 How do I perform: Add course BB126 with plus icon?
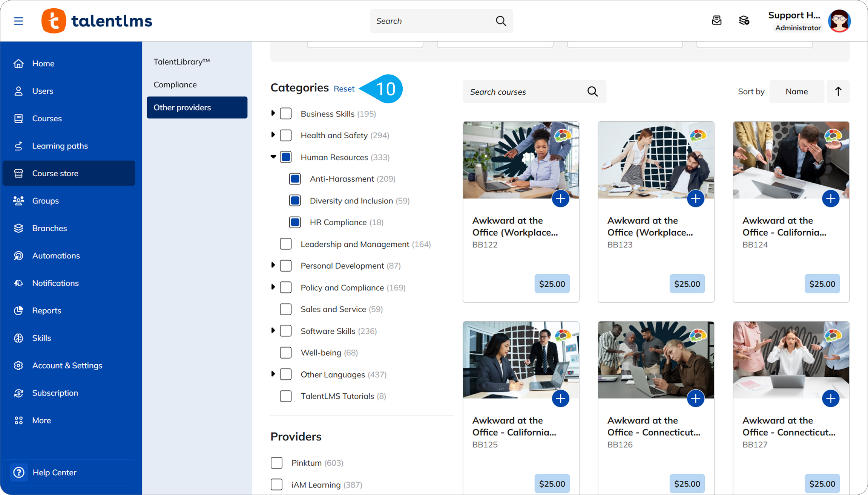(695, 399)
